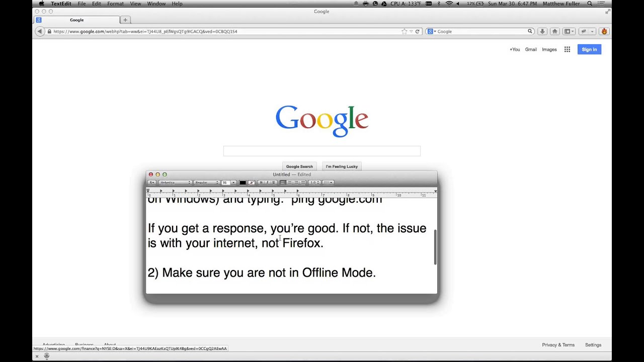Click the I'm Feeling Lucky button
644x362 pixels.
coord(342,166)
